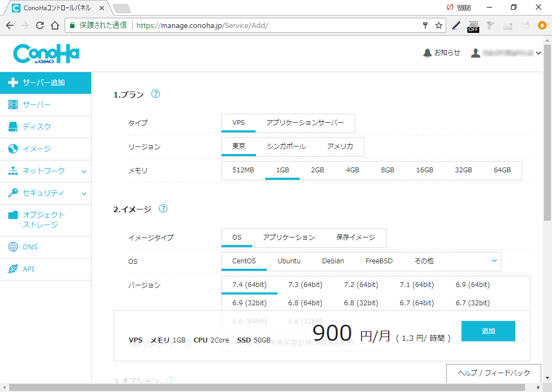Open オブジェクトストレージ menu item
Viewport: 552px width, 392px height.
(x=45, y=220)
